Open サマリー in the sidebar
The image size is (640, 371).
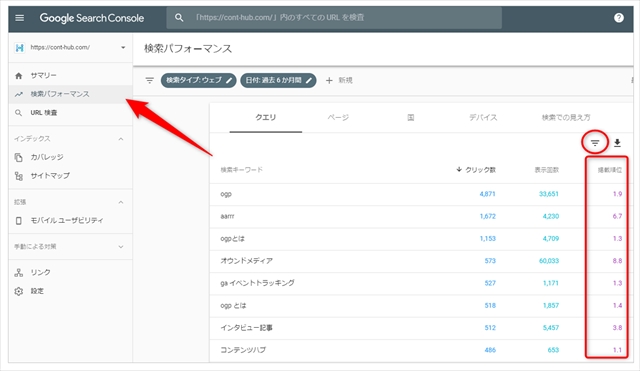[70, 76]
